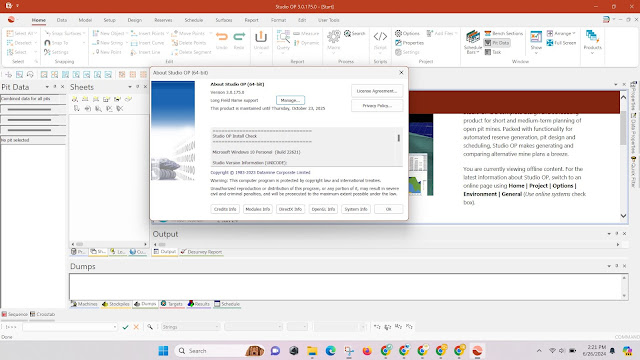The width and height of the screenshot is (640, 360).
Task: Click the DirectX Info button
Action: pyautogui.click(x=290, y=209)
